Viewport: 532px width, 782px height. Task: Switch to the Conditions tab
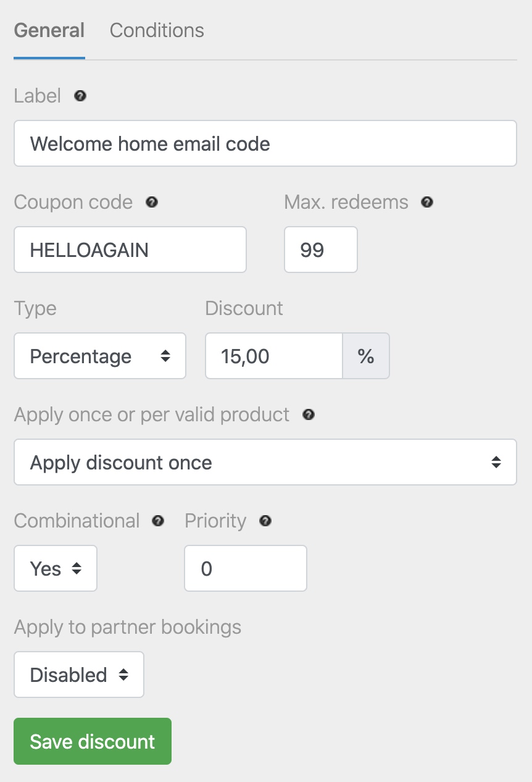(157, 30)
